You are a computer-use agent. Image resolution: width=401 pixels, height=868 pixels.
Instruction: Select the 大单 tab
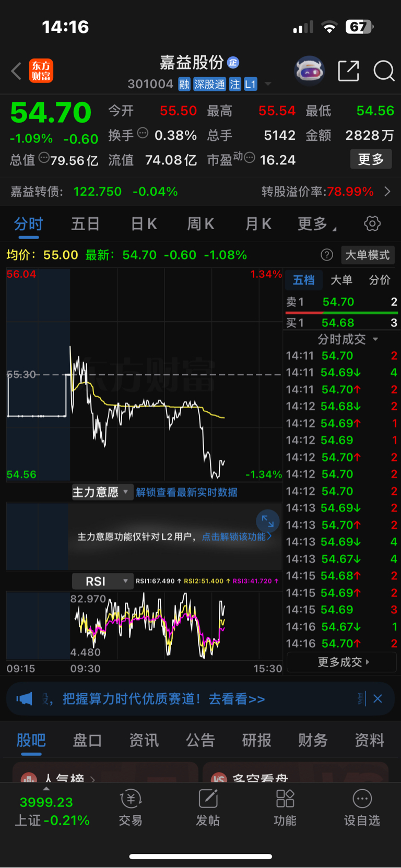click(341, 280)
